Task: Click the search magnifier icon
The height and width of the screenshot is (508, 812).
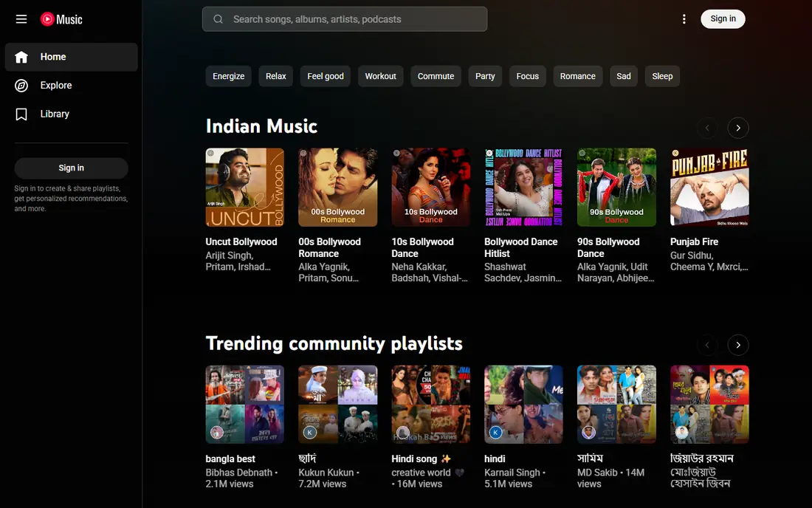Action: coord(218,19)
